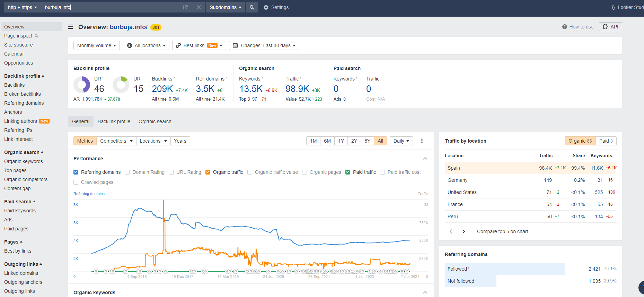The height and width of the screenshot is (297, 644).
Task: Open chart options three-dot menu
Action: click(x=422, y=141)
